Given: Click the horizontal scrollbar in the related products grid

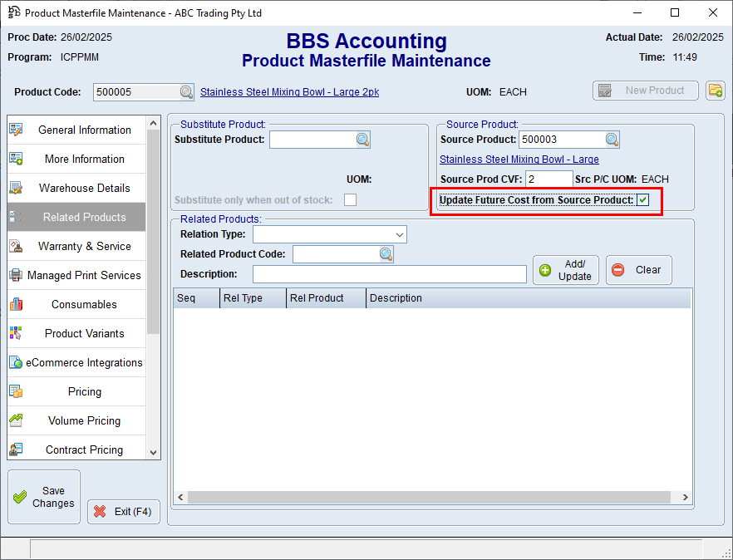Looking at the screenshot, I should click(428, 497).
